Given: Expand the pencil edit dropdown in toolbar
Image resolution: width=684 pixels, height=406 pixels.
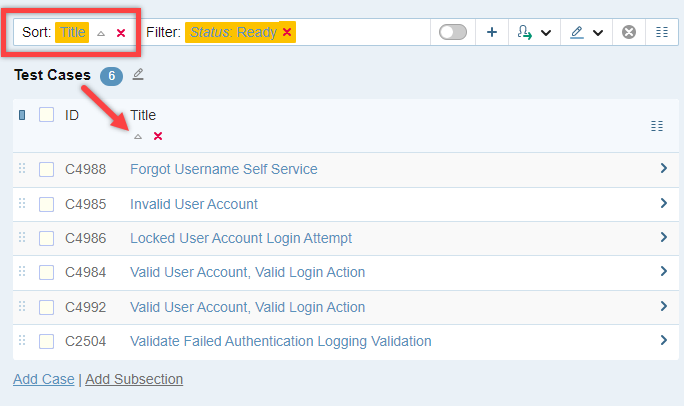Looking at the screenshot, I should click(x=586, y=32).
